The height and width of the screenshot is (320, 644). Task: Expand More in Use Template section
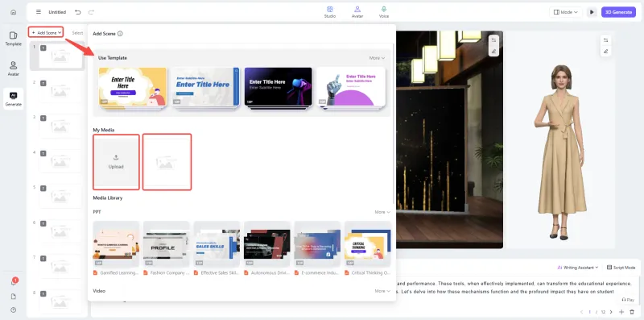pyautogui.click(x=377, y=58)
